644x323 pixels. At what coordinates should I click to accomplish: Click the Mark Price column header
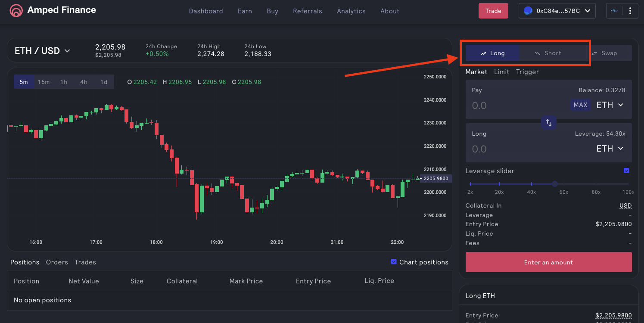point(246,281)
